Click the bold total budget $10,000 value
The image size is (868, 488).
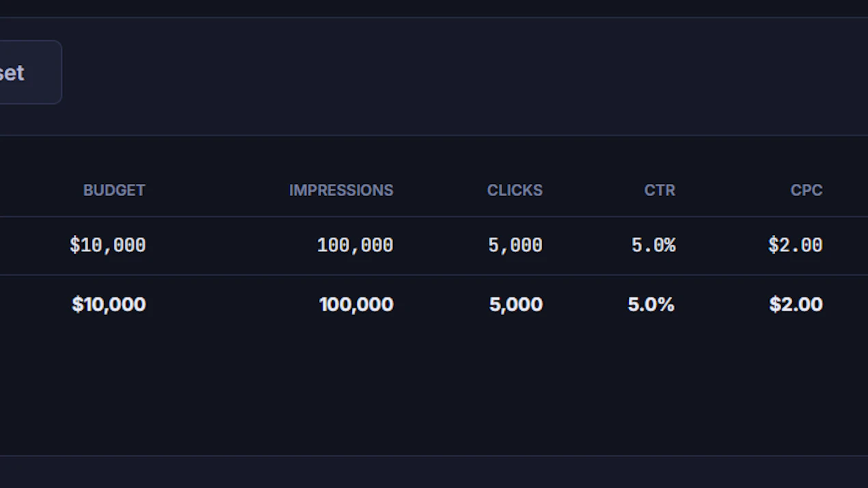pyautogui.click(x=109, y=304)
